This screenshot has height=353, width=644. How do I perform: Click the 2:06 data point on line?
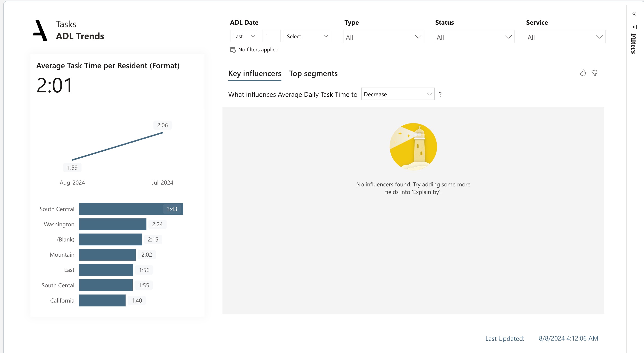pyautogui.click(x=163, y=133)
